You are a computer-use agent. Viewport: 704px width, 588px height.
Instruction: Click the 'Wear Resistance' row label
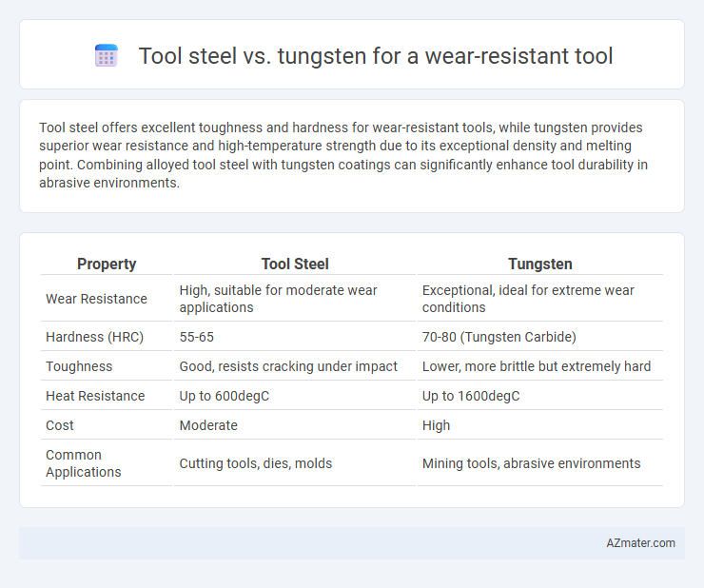[96, 299]
